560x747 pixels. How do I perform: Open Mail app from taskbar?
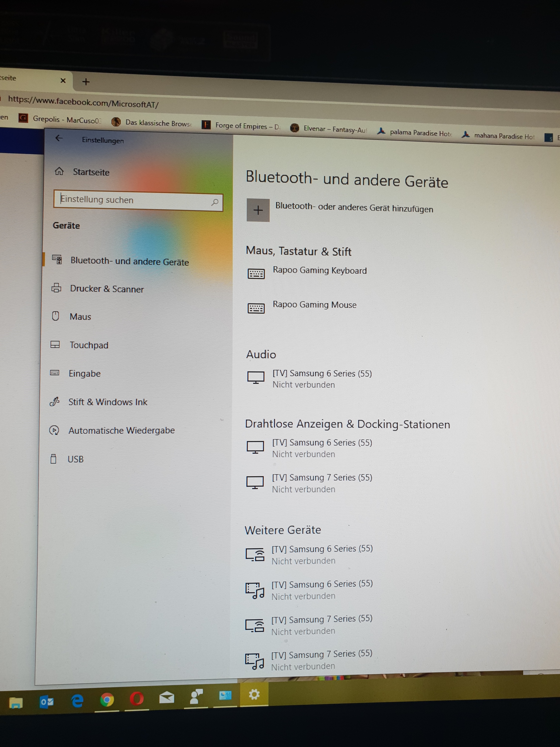point(167,697)
